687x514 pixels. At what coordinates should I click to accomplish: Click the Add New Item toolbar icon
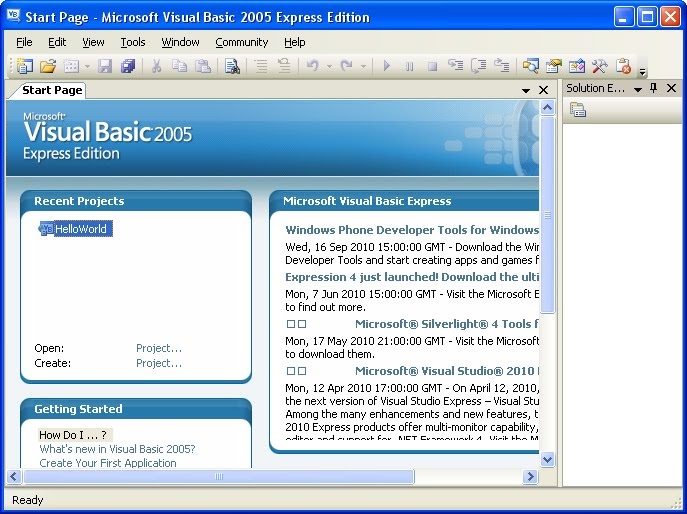(x=71, y=66)
